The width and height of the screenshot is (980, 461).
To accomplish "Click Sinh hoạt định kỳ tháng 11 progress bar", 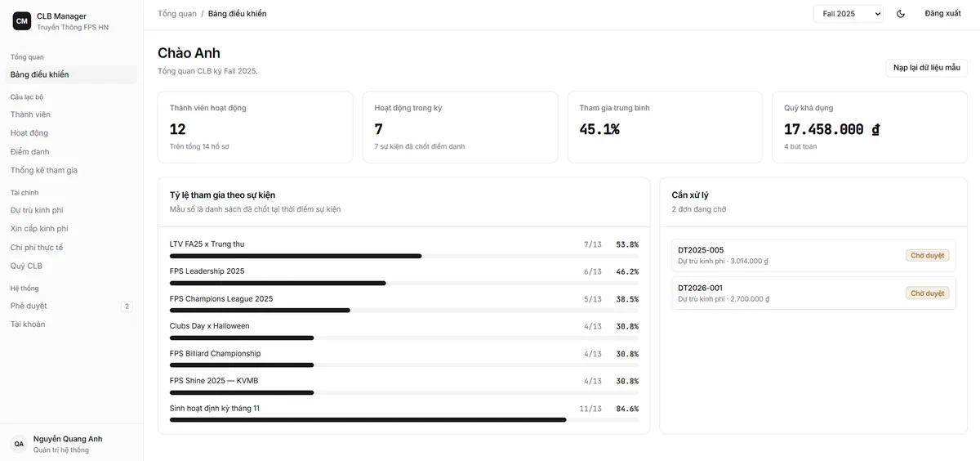I will (x=404, y=420).
